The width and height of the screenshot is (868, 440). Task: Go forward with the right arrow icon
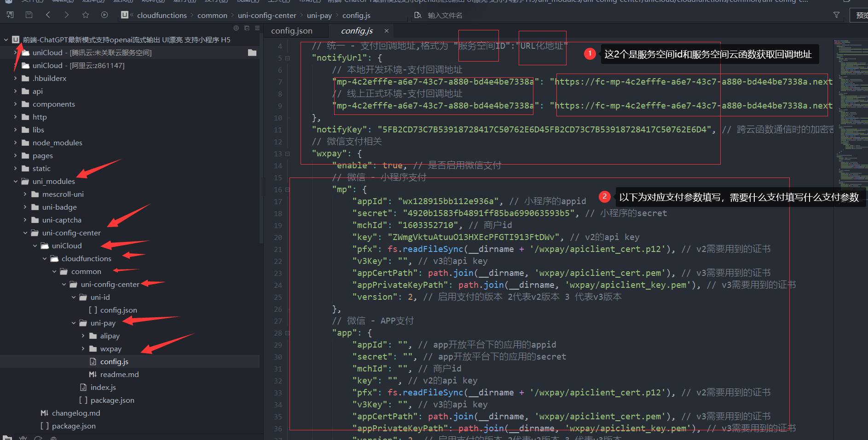[67, 15]
